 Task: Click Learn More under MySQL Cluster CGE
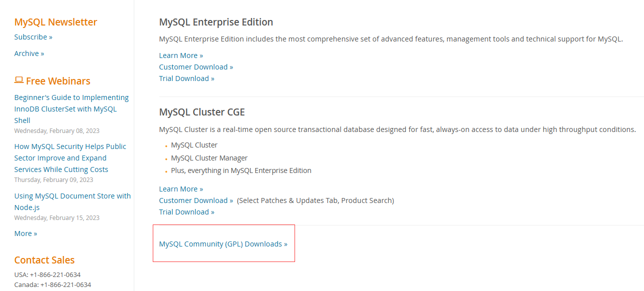point(181,189)
